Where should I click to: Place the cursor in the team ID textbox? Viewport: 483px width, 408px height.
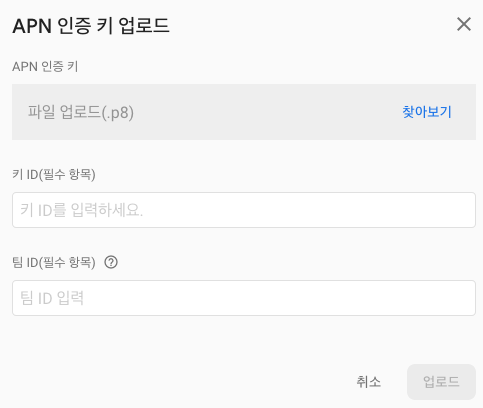[244, 298]
